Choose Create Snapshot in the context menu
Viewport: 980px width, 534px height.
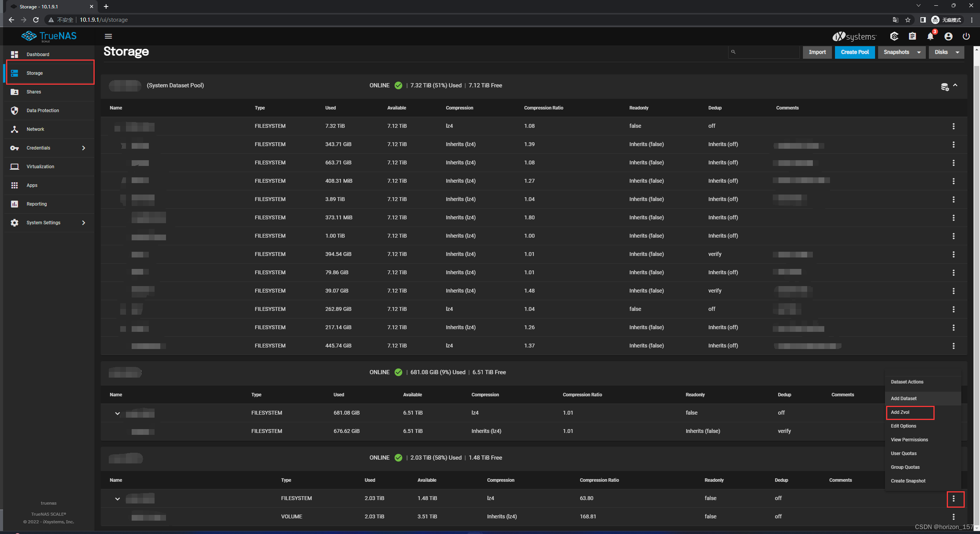pyautogui.click(x=908, y=481)
